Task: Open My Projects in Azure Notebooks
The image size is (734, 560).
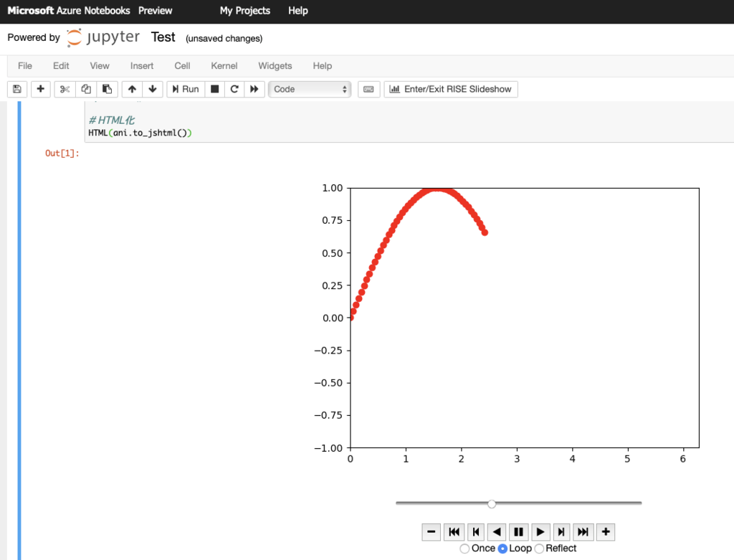Action: [244, 11]
